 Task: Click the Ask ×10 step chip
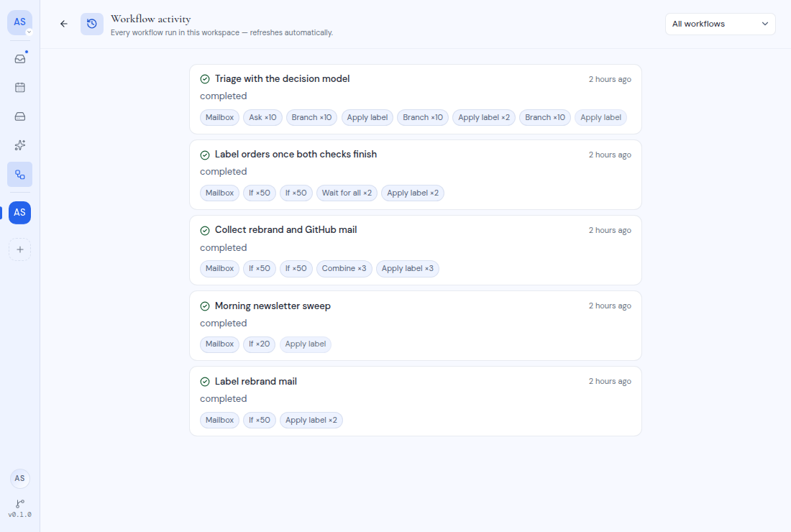(x=262, y=117)
